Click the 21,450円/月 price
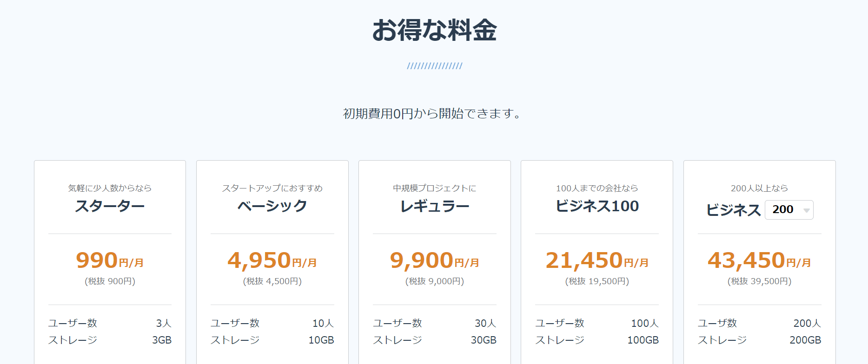This screenshot has width=868, height=364. (x=597, y=260)
